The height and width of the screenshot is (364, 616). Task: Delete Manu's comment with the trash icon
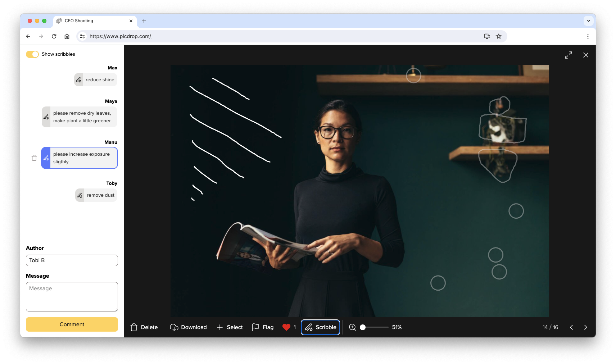coord(34,158)
